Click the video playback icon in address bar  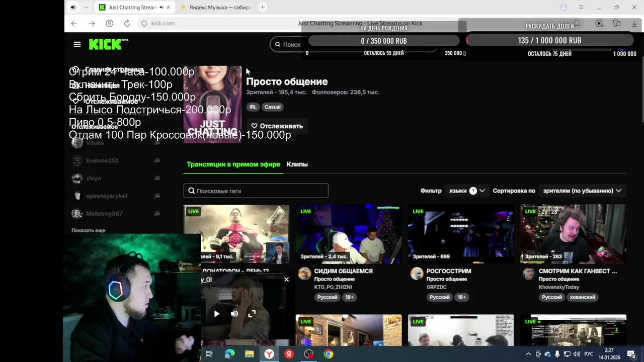tap(599, 24)
